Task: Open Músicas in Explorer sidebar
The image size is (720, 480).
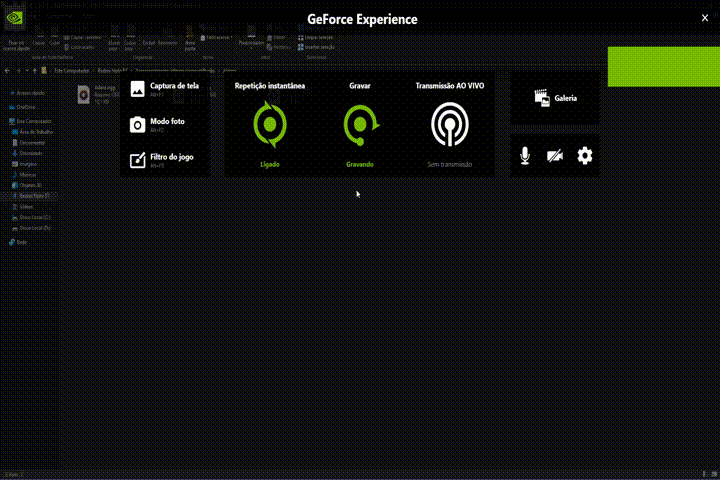Action: [x=24, y=175]
